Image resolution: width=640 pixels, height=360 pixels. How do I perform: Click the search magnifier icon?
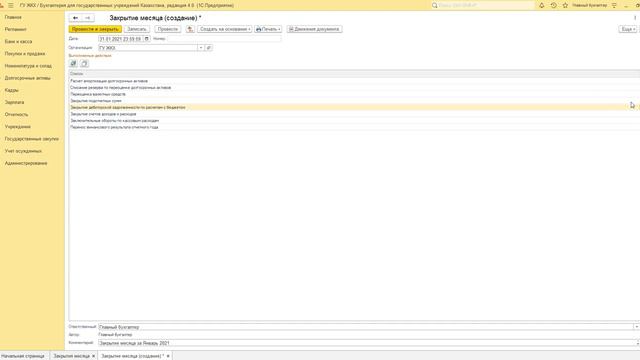click(x=435, y=5)
